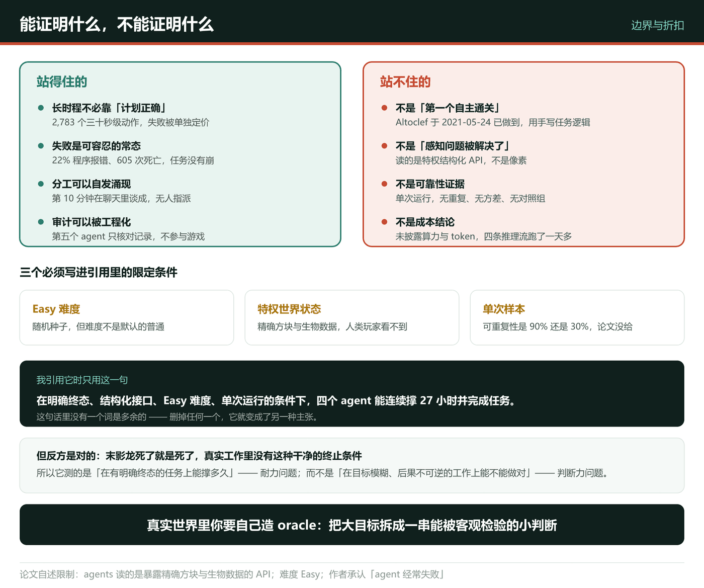
Task: Click the text 第 10 分钟在聊天里谈成，无人指派
Action: (122, 198)
